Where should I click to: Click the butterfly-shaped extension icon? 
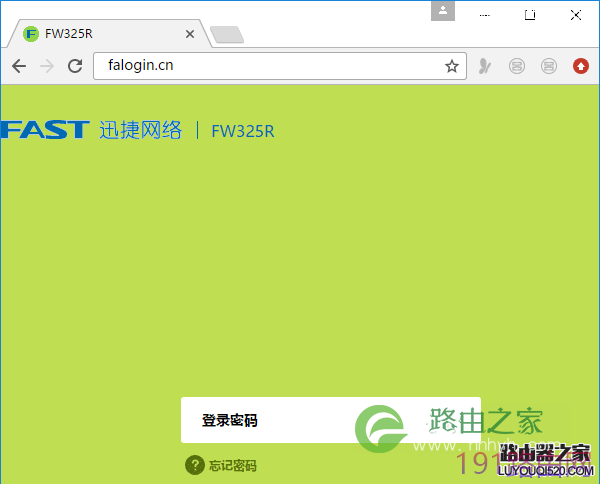pos(485,66)
